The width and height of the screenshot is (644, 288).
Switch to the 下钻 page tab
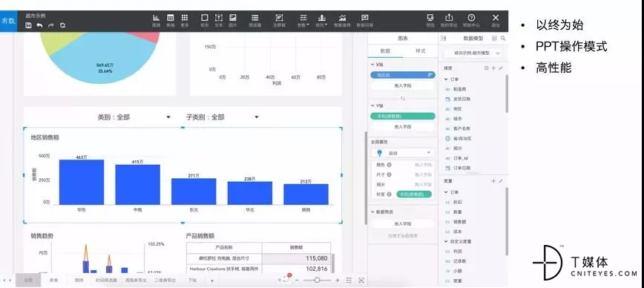192,280
